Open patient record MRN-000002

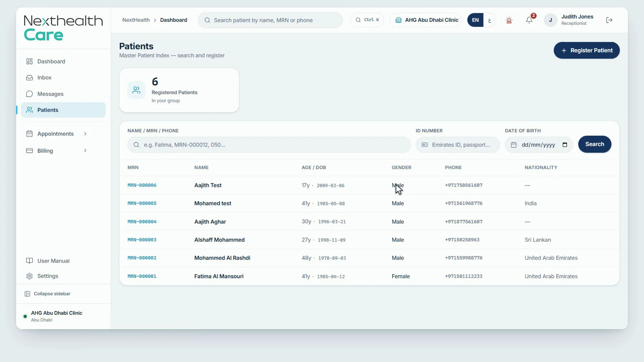[142, 258]
